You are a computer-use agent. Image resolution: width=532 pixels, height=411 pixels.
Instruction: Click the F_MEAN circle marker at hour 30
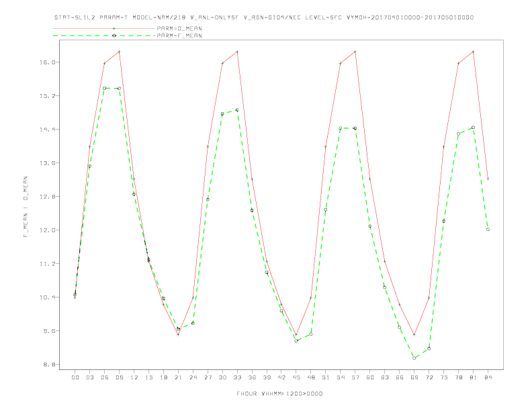222,114
